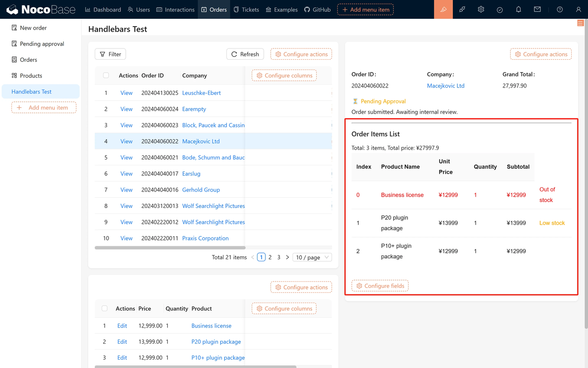Select page 2 in pagination
This screenshot has width=588, height=368.
[270, 257]
